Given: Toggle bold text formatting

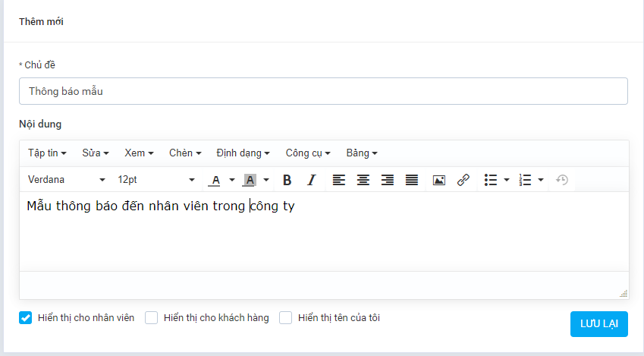Looking at the screenshot, I should tap(287, 180).
